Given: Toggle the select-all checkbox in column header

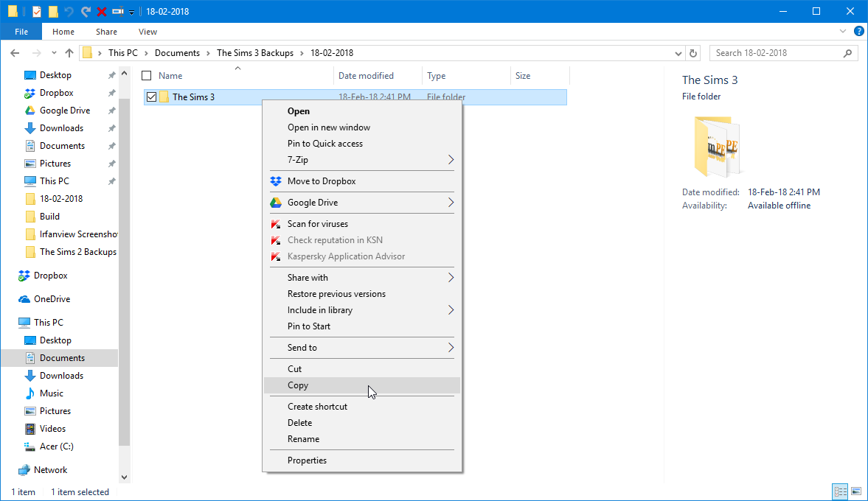Looking at the screenshot, I should (146, 76).
